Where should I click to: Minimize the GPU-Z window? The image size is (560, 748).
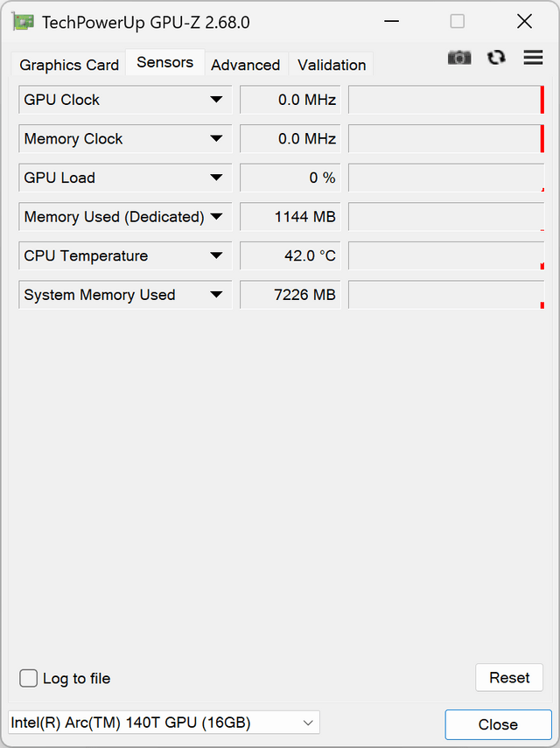(x=392, y=22)
